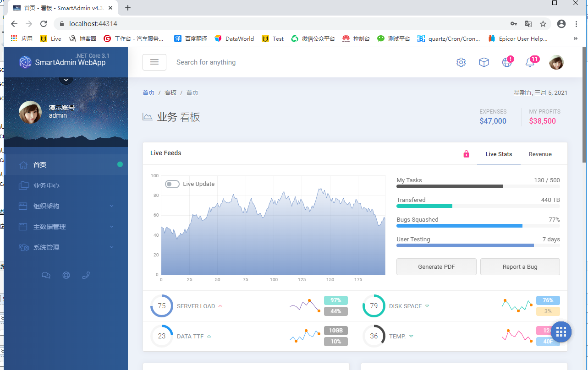Image resolution: width=588 pixels, height=370 pixels.
Task: Open the 微信公众平台 bookmark
Action: 313,38
